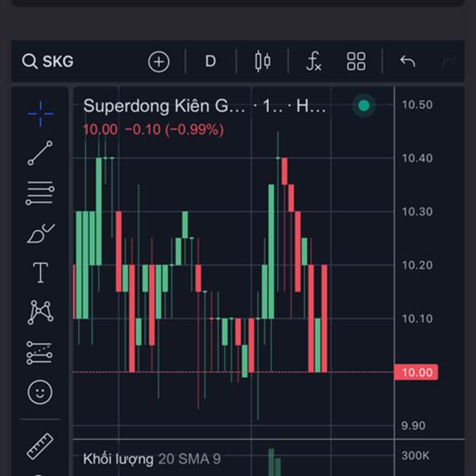Choose the trend line drawing tool
Screen dimensions: 476x476
point(40,153)
